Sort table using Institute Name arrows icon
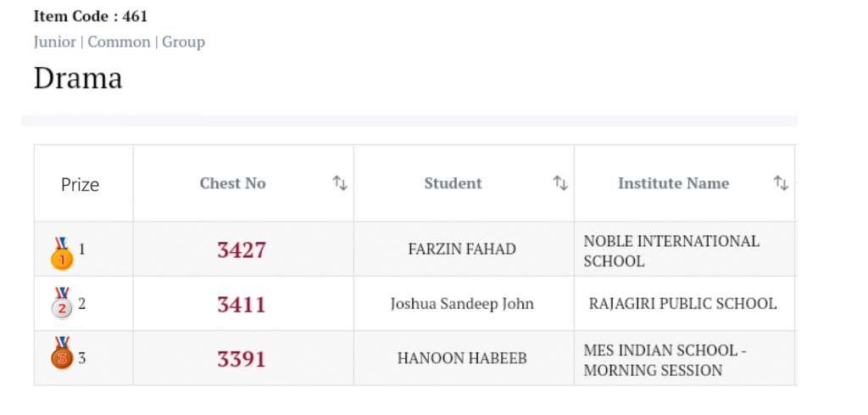 tap(781, 183)
